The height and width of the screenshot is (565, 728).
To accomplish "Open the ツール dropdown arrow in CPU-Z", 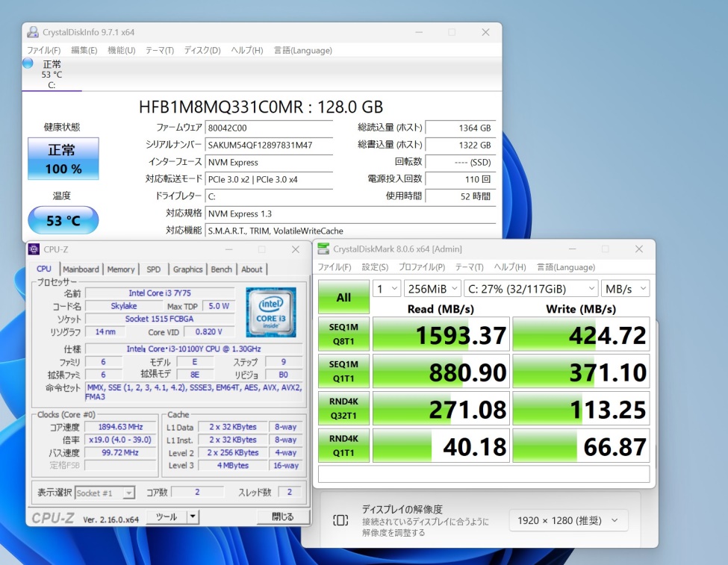I will tap(193, 516).
